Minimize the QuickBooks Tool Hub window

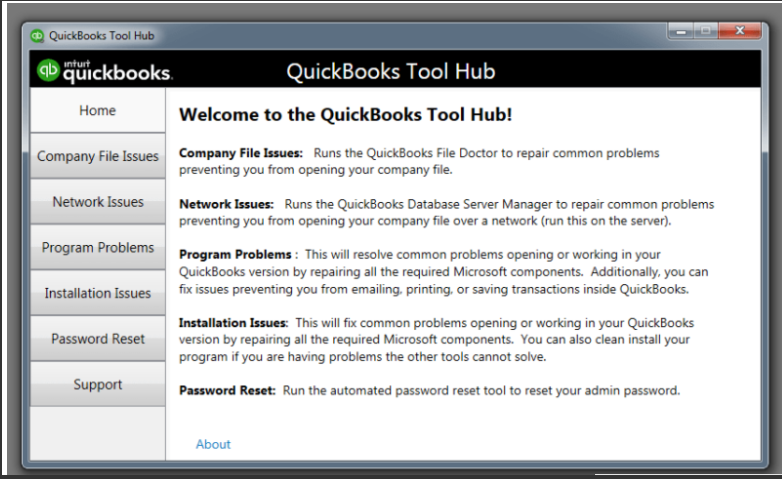680,31
